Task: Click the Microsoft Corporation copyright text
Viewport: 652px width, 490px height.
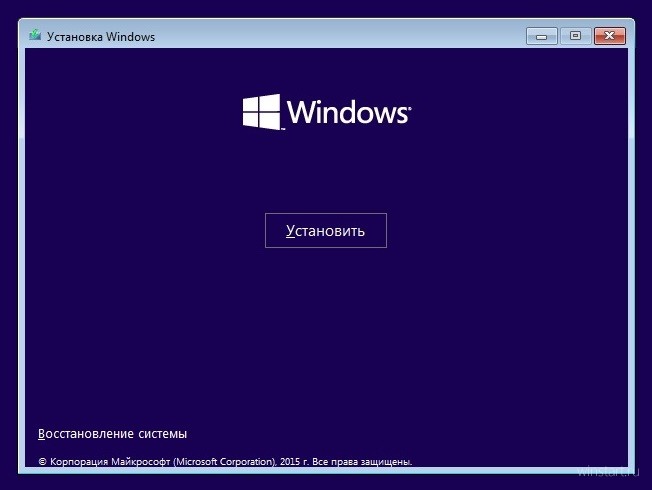Action: click(225, 462)
